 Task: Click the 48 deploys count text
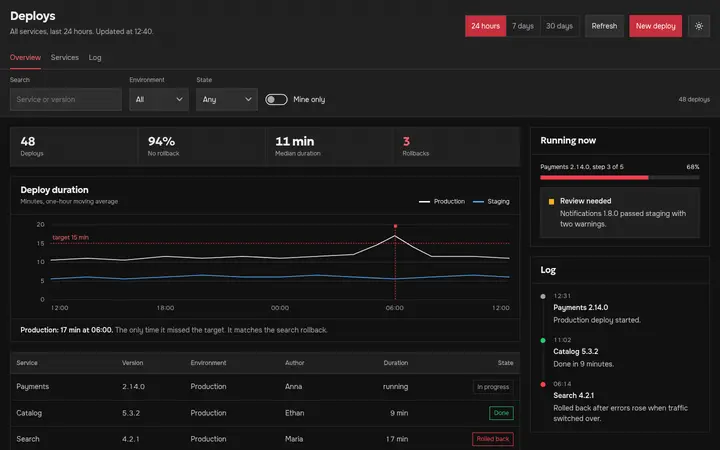coord(694,100)
